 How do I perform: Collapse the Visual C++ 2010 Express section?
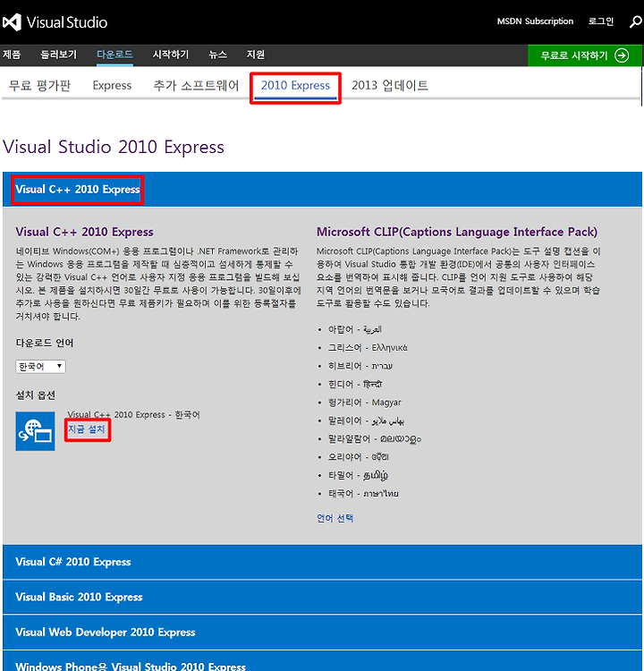(x=322, y=189)
